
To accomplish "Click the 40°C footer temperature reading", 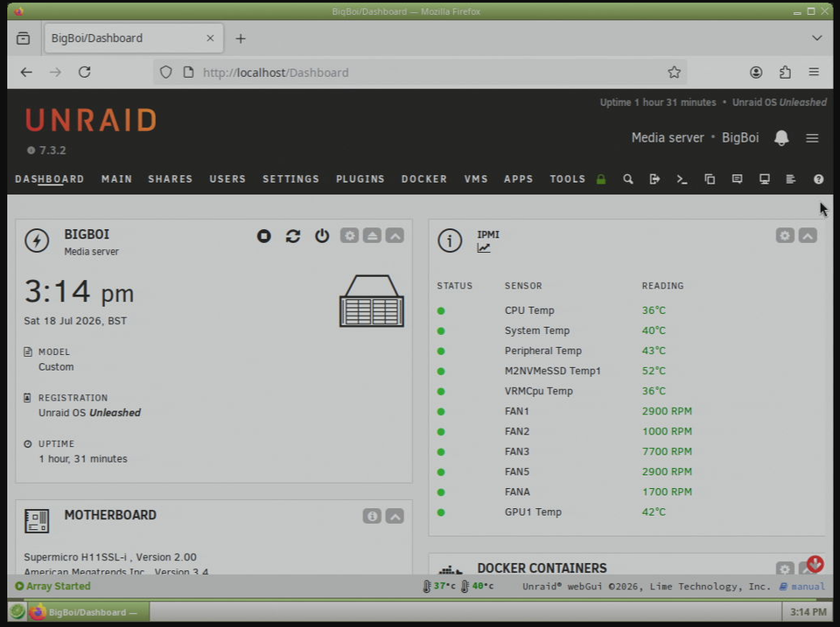I will (x=478, y=586).
